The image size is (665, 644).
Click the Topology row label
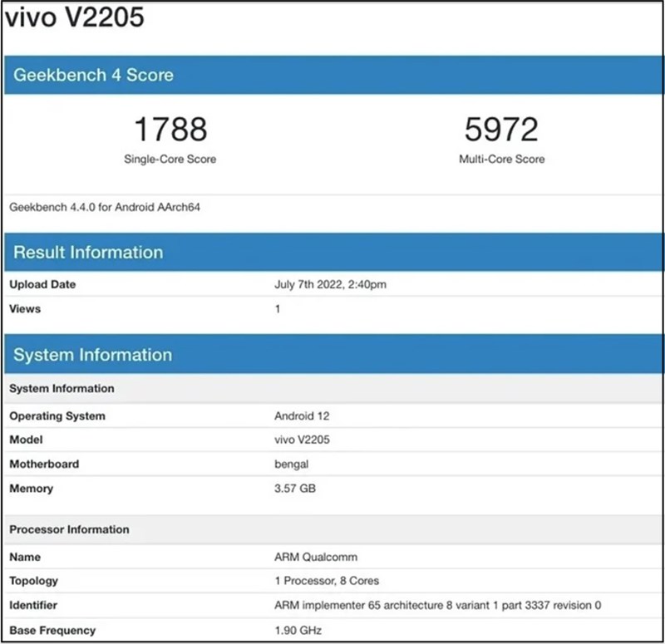33,581
